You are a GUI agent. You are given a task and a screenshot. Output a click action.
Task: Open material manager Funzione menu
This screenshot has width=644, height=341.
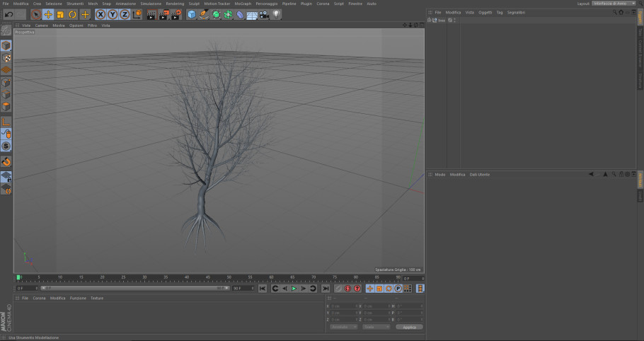78,299
